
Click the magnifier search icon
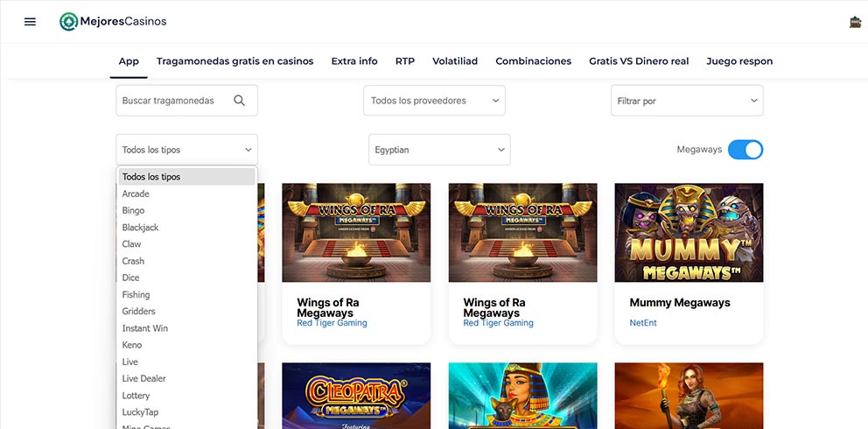(240, 101)
